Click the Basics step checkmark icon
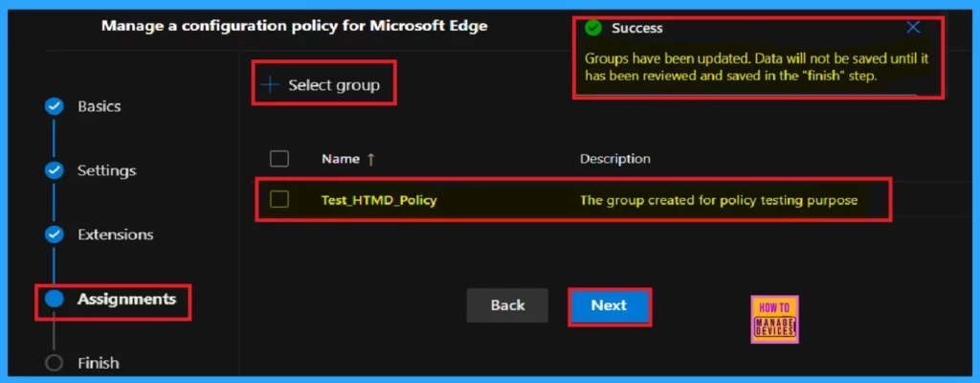Viewport: 980px width, 383px height. click(55, 106)
